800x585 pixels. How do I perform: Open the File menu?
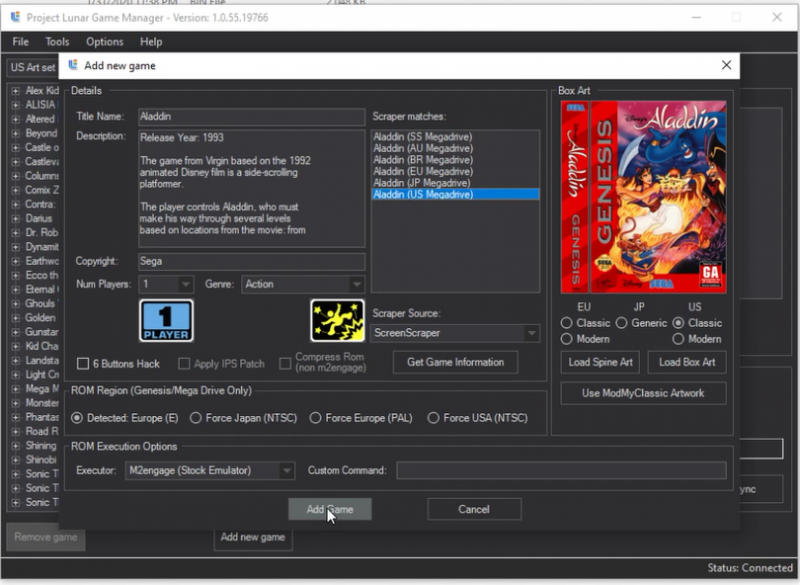click(20, 42)
